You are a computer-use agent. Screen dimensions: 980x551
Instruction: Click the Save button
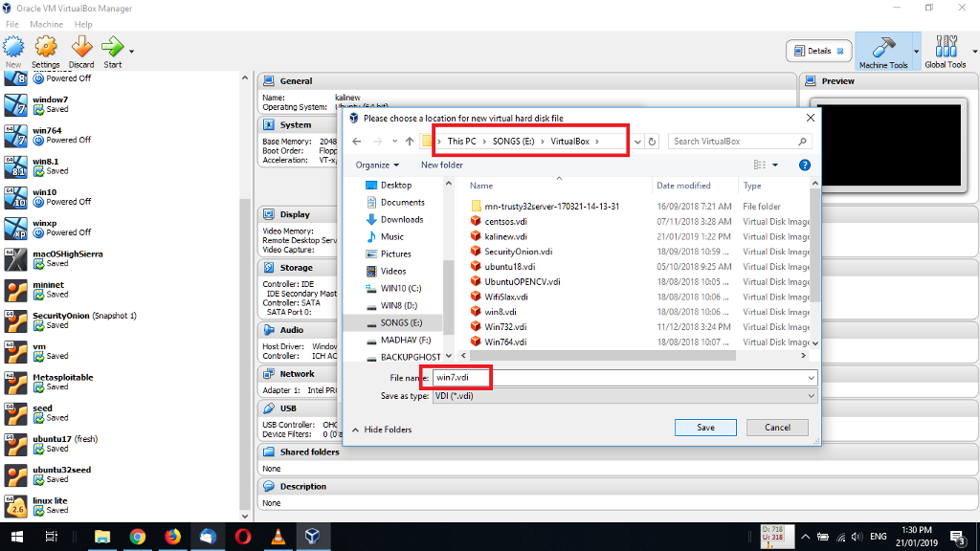[x=705, y=427]
